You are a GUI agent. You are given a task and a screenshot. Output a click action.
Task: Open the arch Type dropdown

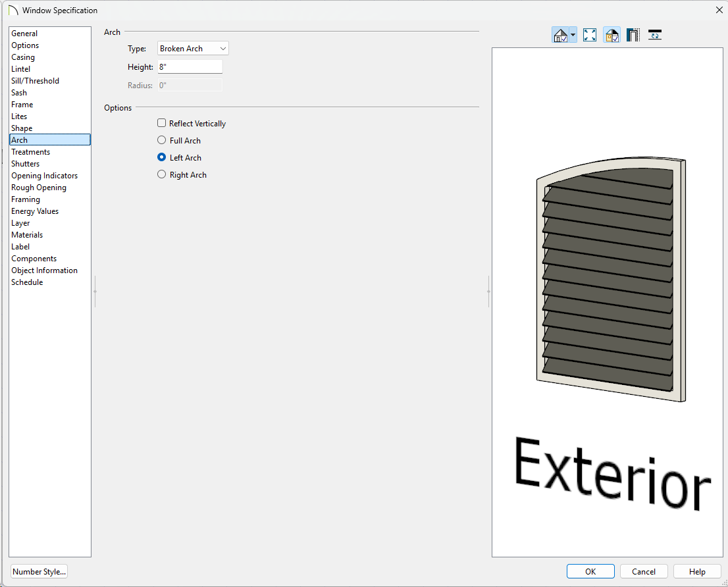(193, 49)
